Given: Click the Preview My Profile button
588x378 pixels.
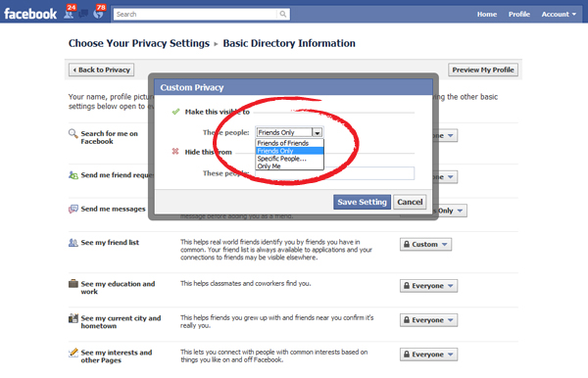Looking at the screenshot, I should (483, 70).
